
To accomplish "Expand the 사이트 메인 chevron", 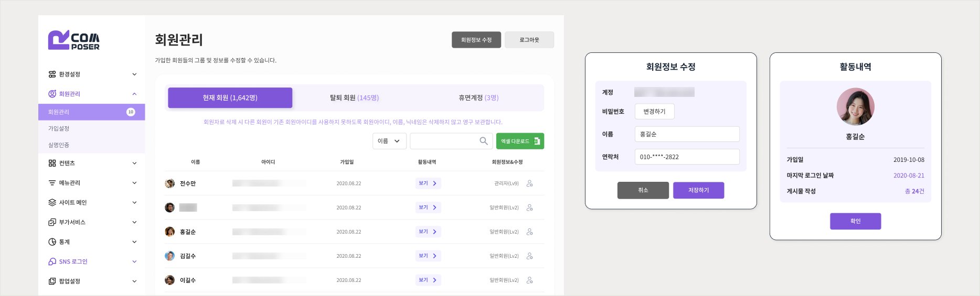I will point(134,203).
